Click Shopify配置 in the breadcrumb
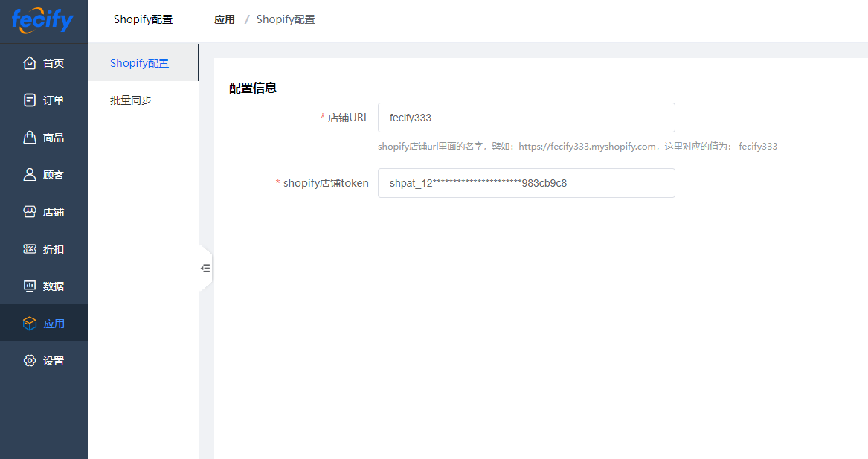Viewport: 868px width, 459px height. (286, 19)
